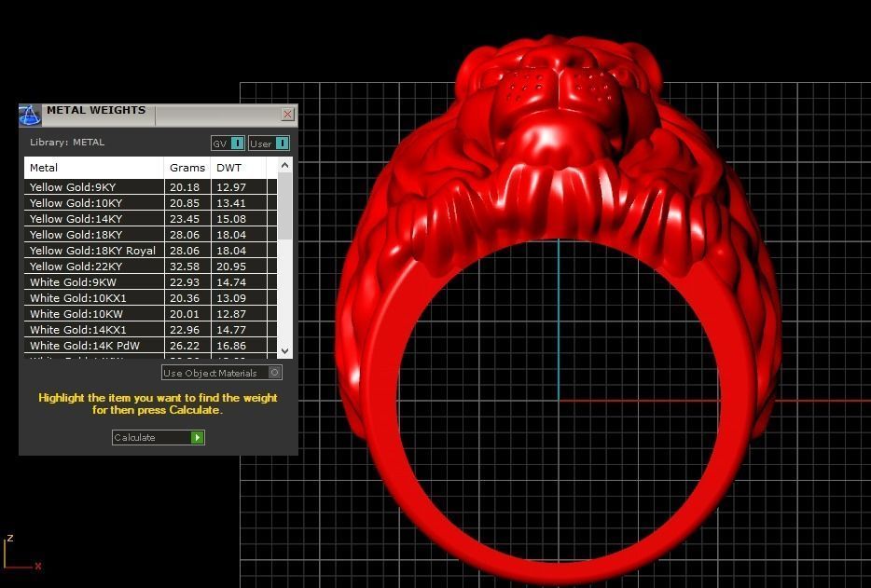
Task: Click the Metal column header
Action: click(x=94, y=168)
